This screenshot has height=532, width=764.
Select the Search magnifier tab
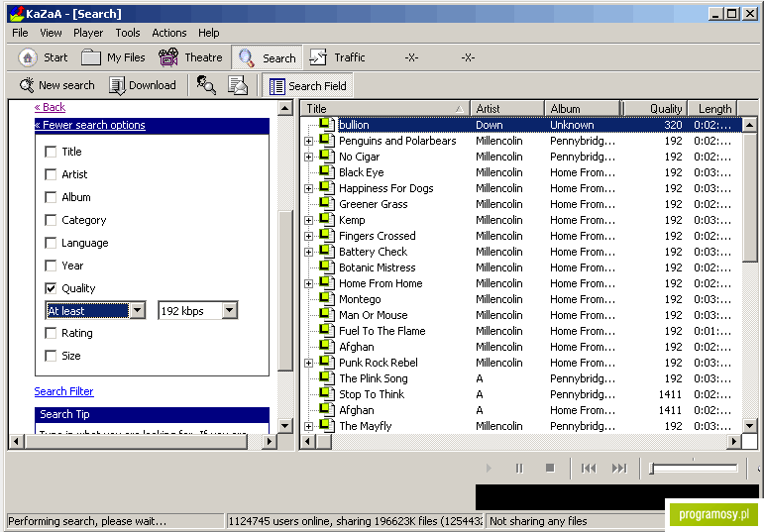(x=267, y=58)
